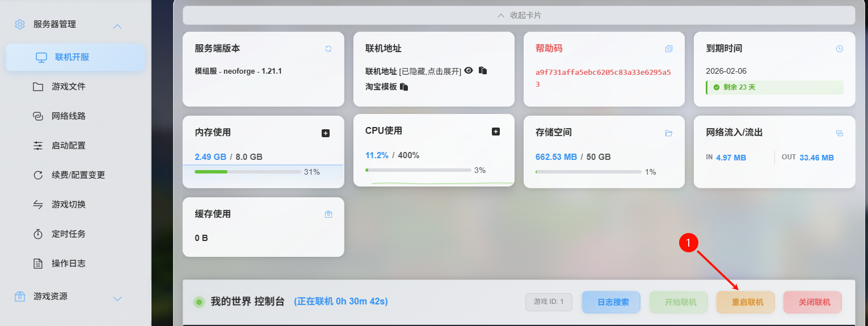Click icon on 网络流入/流出 card

(840, 133)
